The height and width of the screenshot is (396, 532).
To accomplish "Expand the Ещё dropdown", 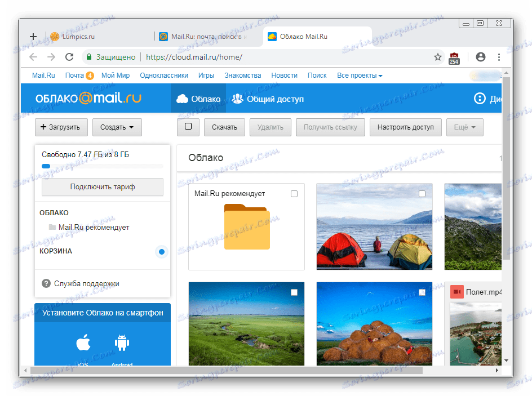I will pyautogui.click(x=464, y=127).
